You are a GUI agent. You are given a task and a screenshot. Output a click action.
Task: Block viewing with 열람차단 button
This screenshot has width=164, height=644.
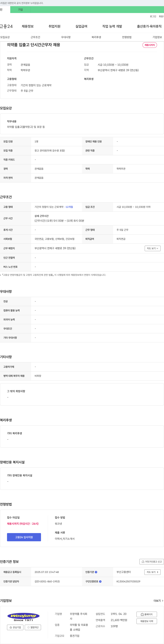[x=33, y=627]
